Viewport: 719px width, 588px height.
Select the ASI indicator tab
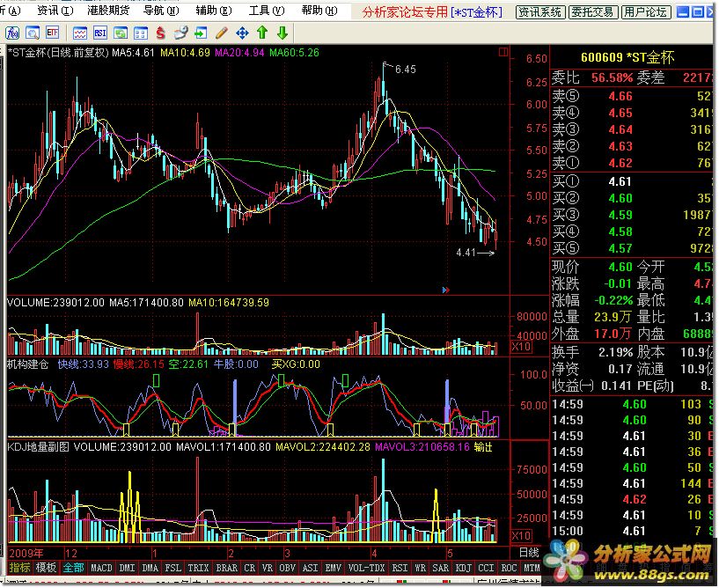pyautogui.click(x=310, y=568)
